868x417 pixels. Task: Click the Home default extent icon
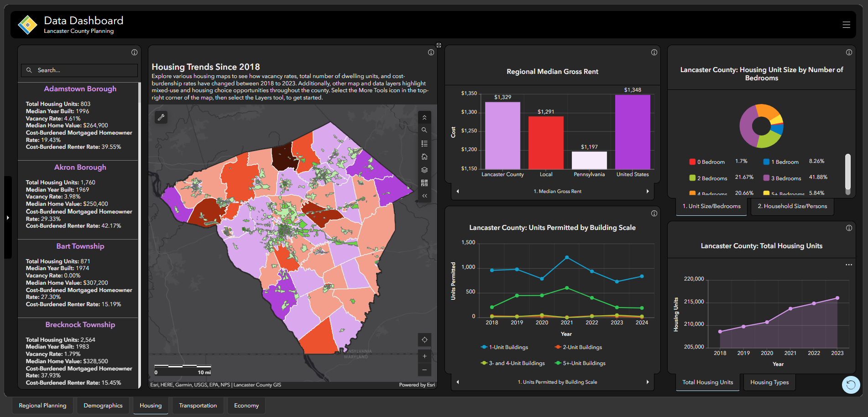(x=424, y=156)
